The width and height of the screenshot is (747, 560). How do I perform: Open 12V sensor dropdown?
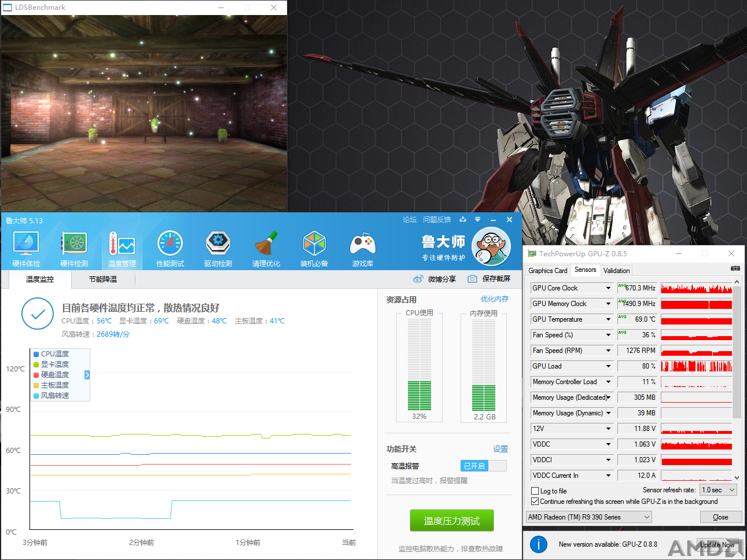[x=609, y=429]
